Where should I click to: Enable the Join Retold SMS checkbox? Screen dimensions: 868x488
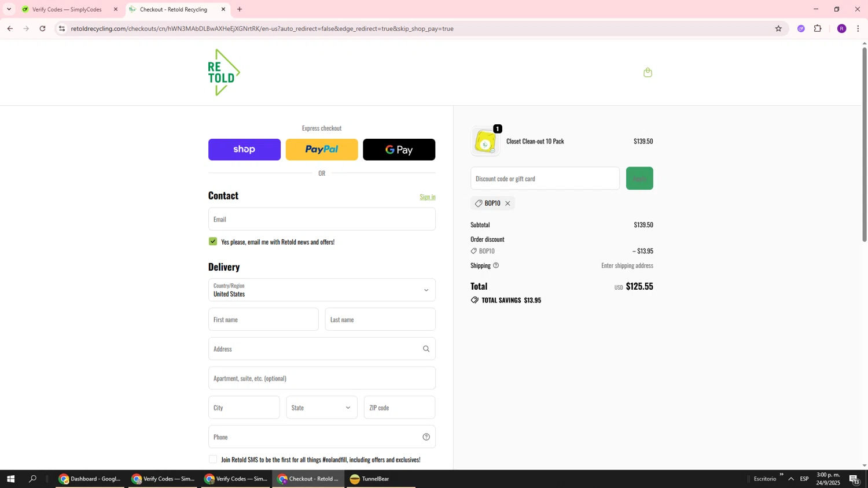213,460
